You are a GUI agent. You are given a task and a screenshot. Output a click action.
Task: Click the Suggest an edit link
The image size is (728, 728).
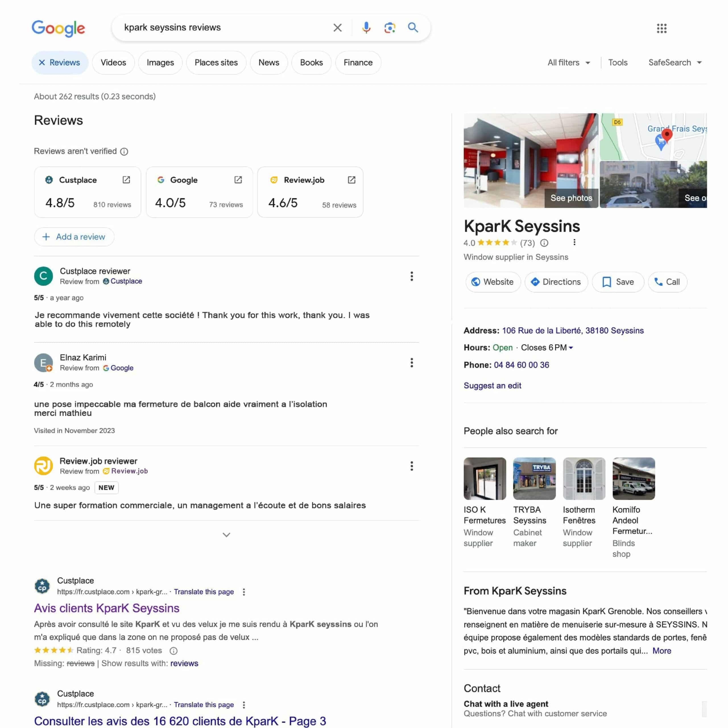(492, 386)
